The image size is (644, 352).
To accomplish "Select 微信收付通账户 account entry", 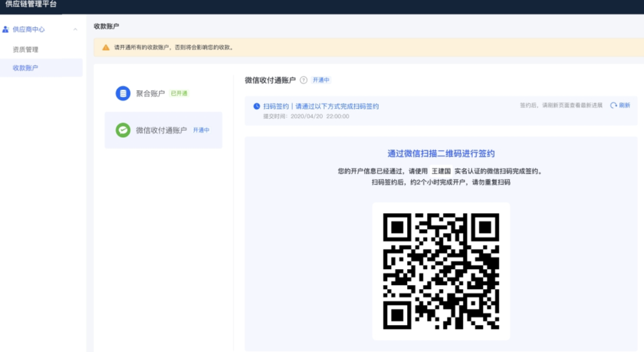I will click(x=163, y=130).
